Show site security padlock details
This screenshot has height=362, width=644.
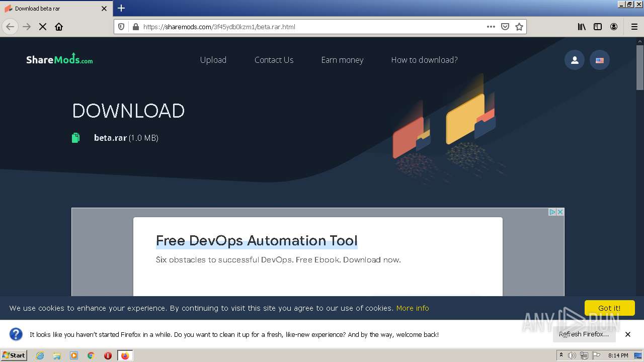pyautogui.click(x=135, y=27)
